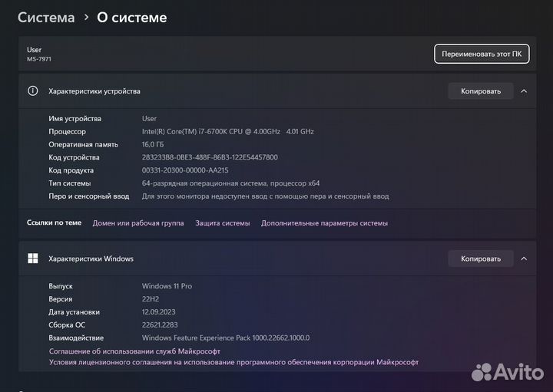The height and width of the screenshot is (392, 553).
Task: Click the Характеристики Windows header
Action: click(91, 259)
